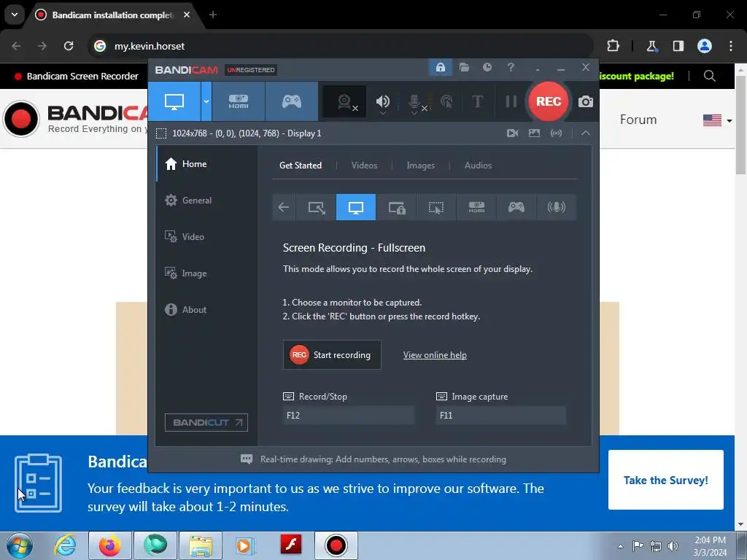Open new Chrome tab with plus
Image resolution: width=747 pixels, height=560 pixels.
[212, 15]
